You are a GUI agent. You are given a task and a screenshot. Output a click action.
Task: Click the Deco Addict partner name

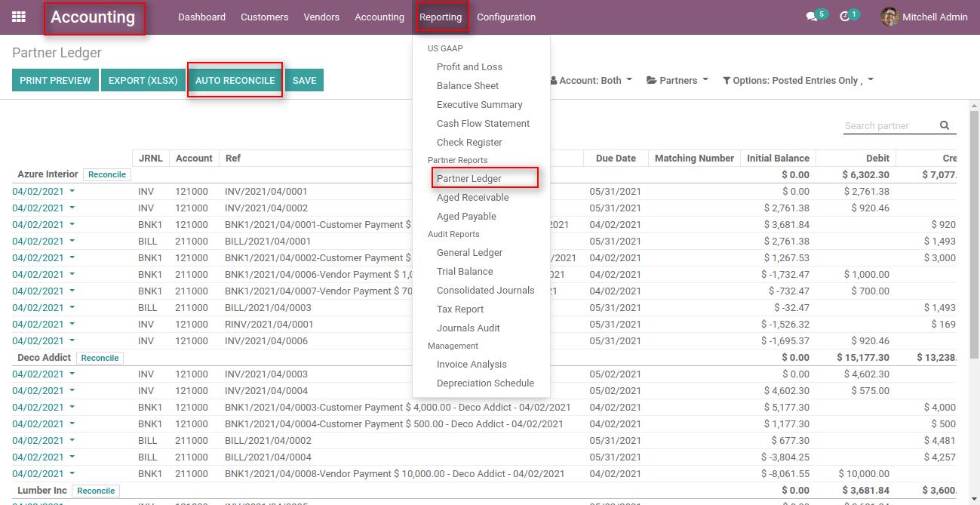44,358
